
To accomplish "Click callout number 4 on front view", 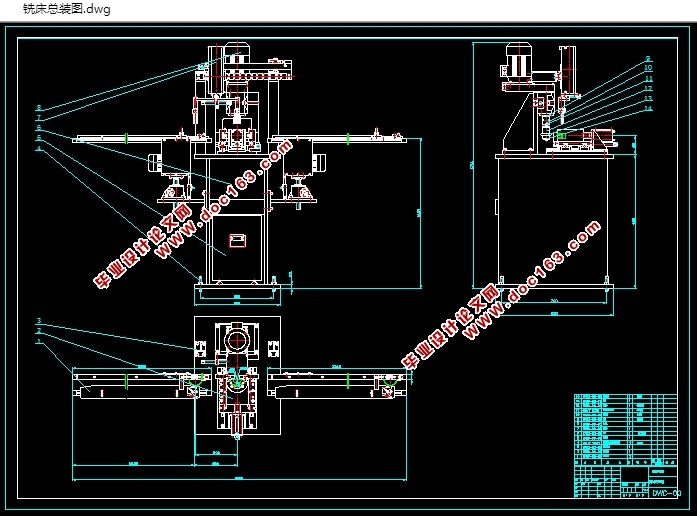I will coord(39,148).
